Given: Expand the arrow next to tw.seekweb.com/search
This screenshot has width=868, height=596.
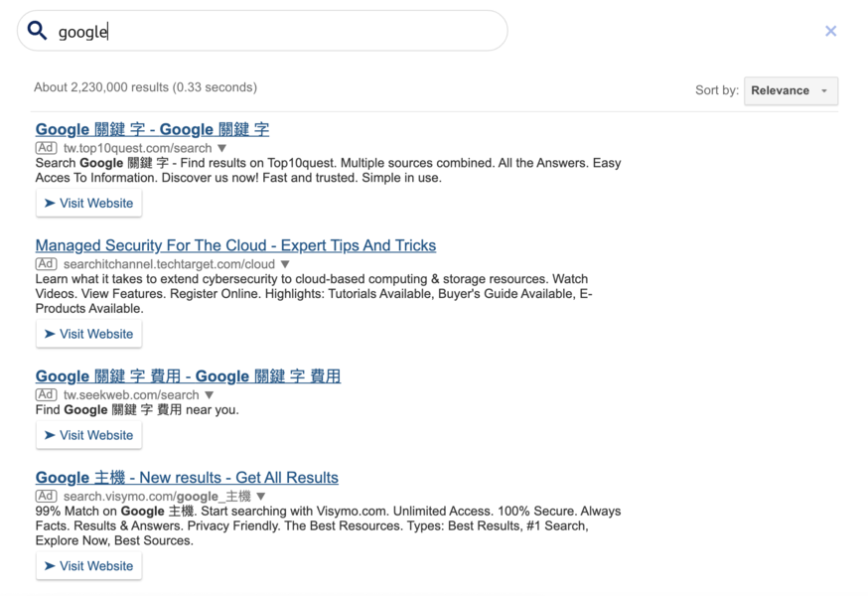Looking at the screenshot, I should click(210, 395).
